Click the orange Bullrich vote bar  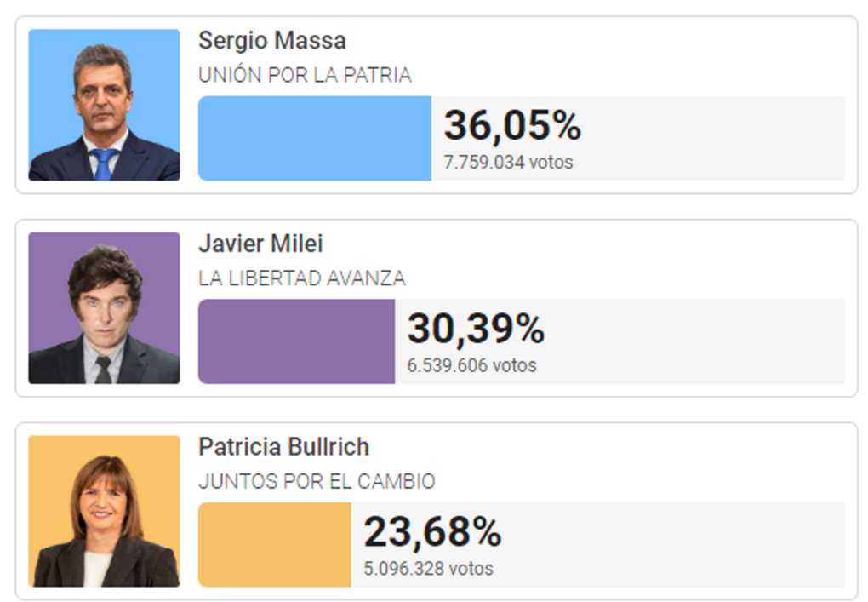275,545
